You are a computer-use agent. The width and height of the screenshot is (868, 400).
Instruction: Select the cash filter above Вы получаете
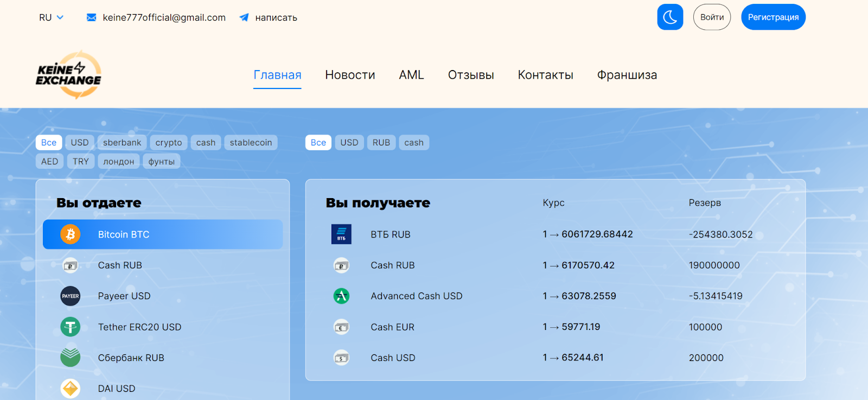coord(414,143)
